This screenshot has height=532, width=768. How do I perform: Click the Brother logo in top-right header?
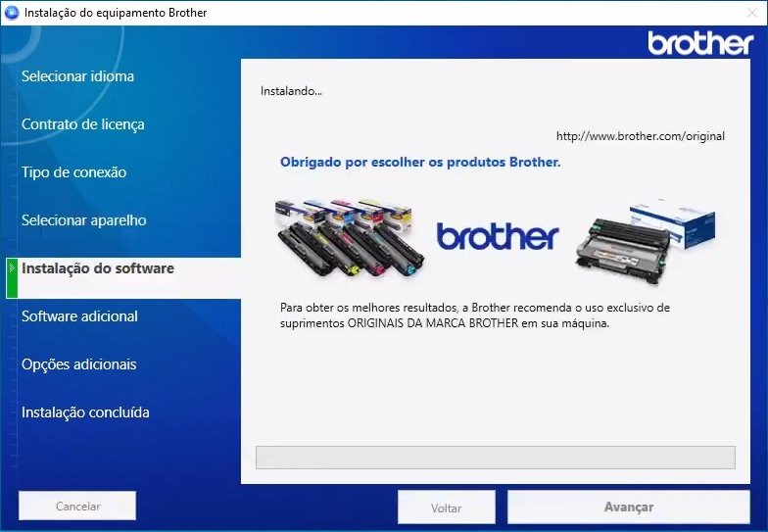700,43
